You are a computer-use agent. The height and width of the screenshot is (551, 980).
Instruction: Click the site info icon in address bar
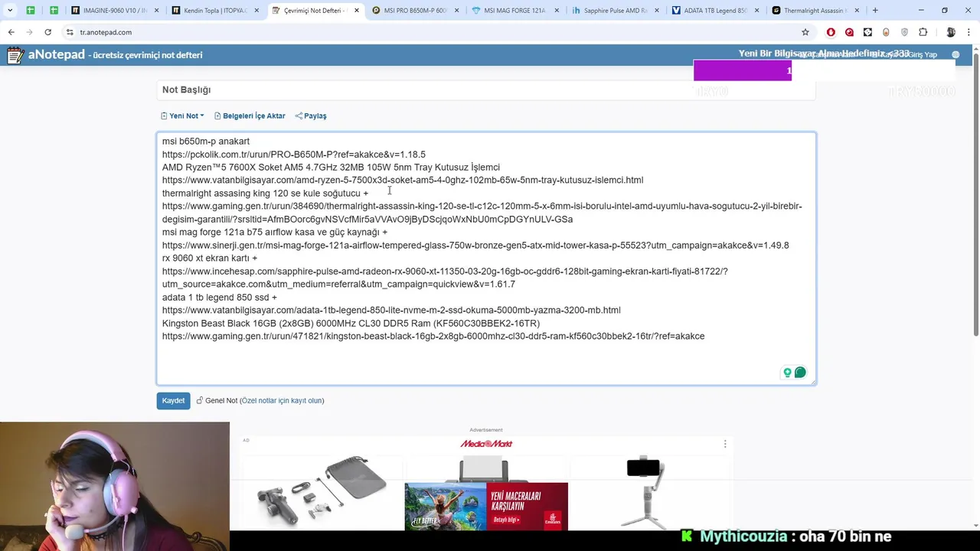[x=70, y=32]
